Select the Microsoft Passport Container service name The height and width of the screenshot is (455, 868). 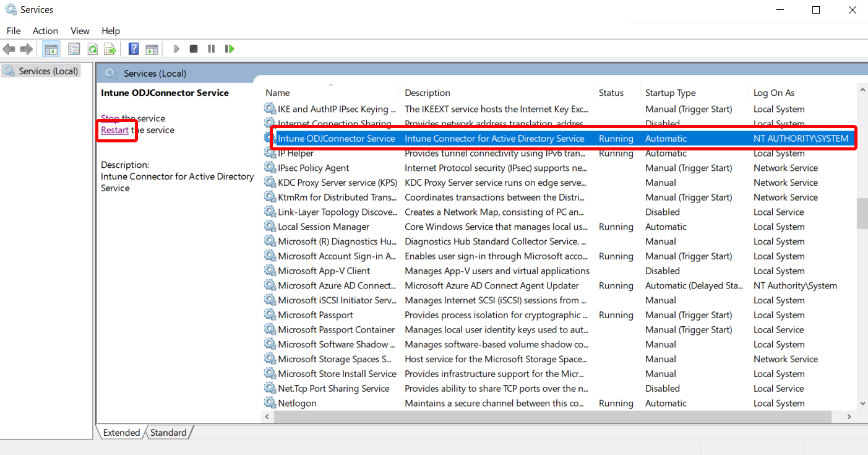tap(337, 330)
